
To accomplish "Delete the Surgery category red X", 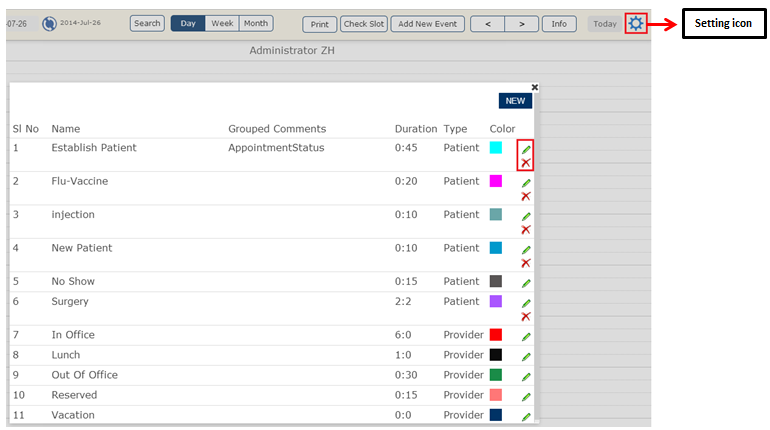I will (526, 316).
